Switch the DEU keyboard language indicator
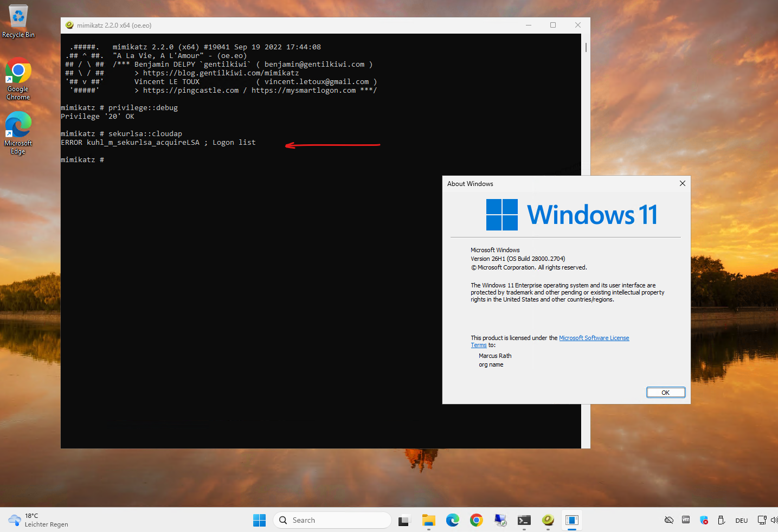The image size is (778, 532). 742,521
